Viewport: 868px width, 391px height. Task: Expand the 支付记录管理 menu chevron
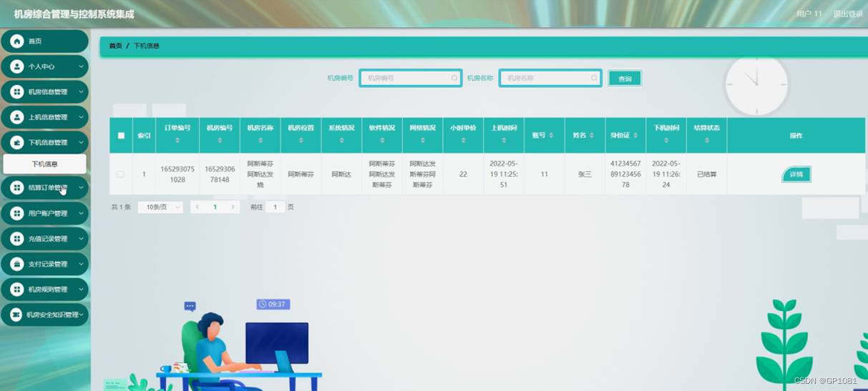(x=81, y=264)
